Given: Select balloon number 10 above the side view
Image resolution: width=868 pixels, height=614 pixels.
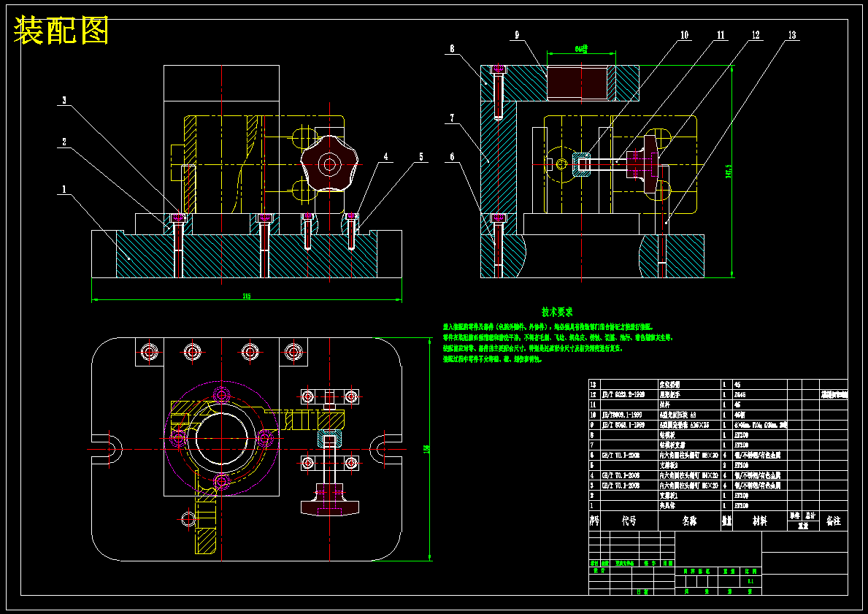Looking at the screenshot, I should (684, 36).
